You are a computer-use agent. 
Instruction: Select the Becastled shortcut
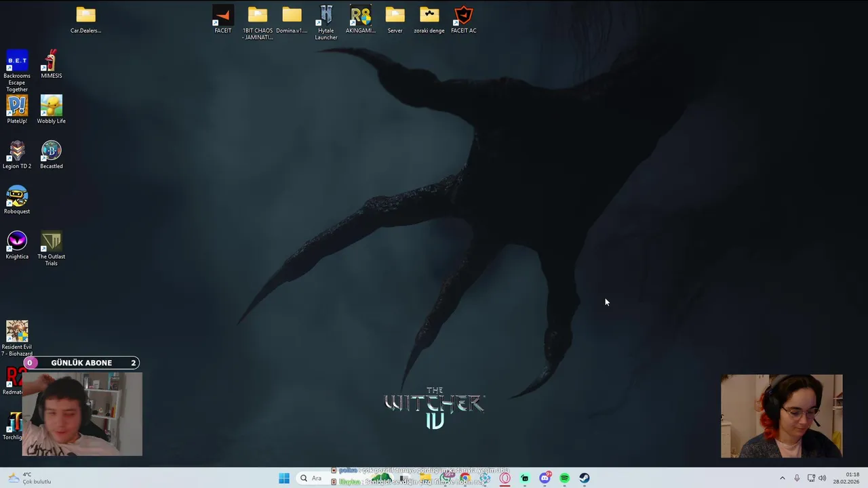52,155
